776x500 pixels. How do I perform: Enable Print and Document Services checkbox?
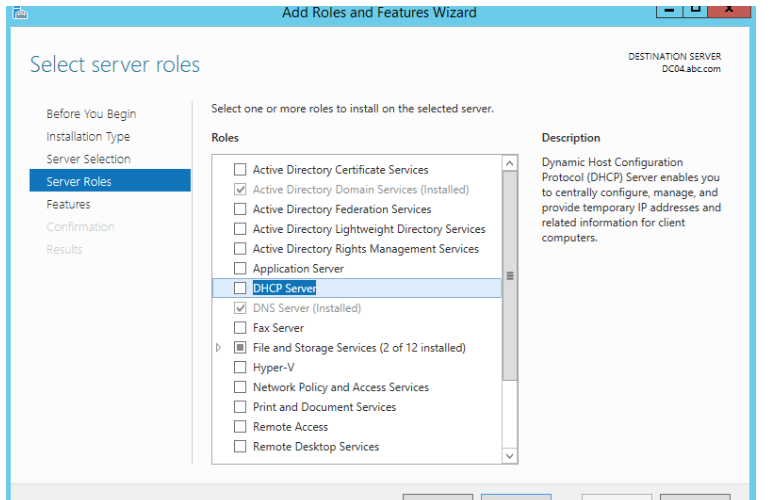(239, 407)
